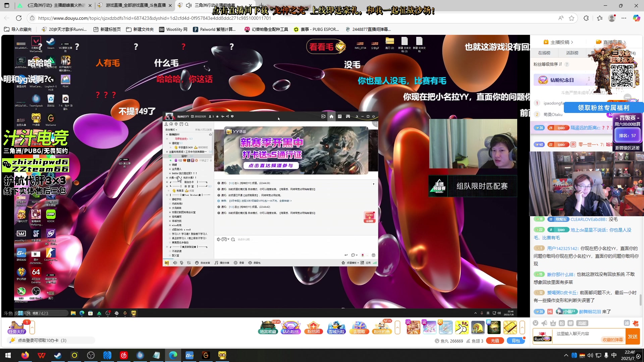This screenshot has width=644, height=362.
Task: Open NetEase Cloud Music from taskbar
Action: [x=124, y=355]
